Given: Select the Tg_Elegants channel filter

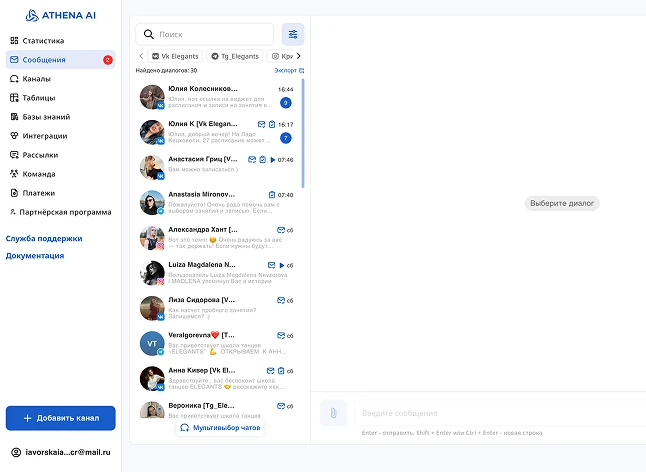Looking at the screenshot, I should [x=235, y=57].
